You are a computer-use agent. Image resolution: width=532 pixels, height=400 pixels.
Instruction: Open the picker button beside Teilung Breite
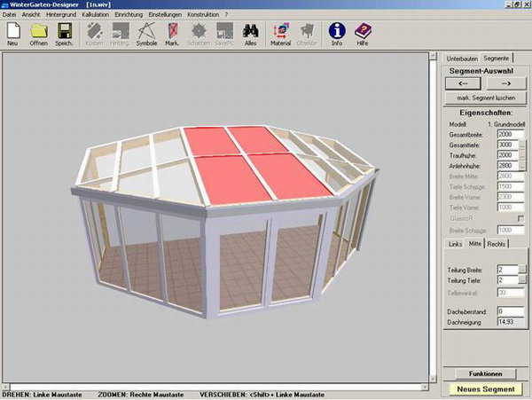tap(522, 269)
